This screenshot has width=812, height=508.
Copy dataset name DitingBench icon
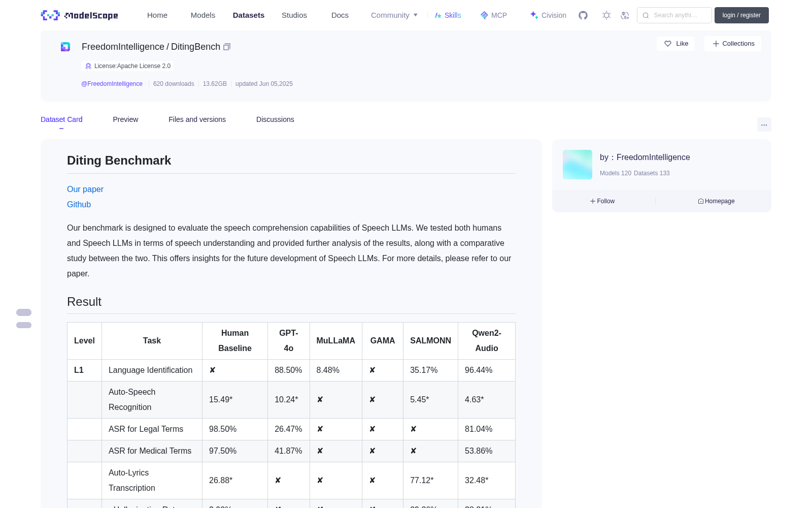pos(227,47)
